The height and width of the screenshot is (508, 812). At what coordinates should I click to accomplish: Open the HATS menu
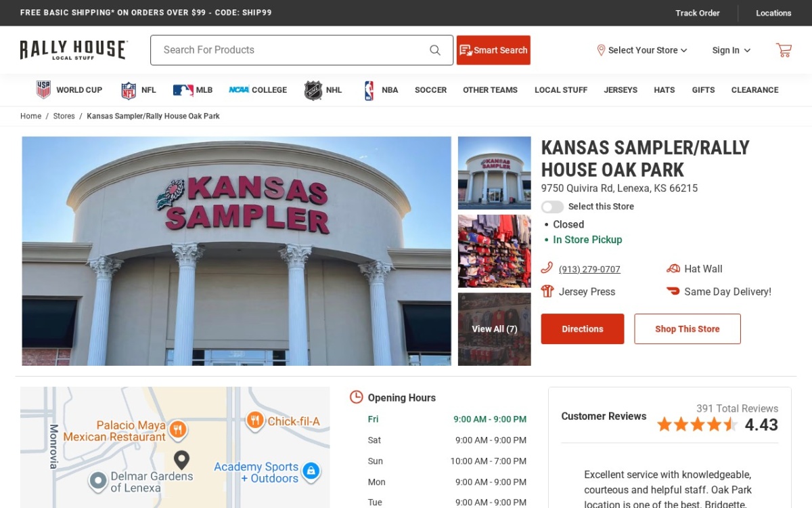click(x=664, y=90)
